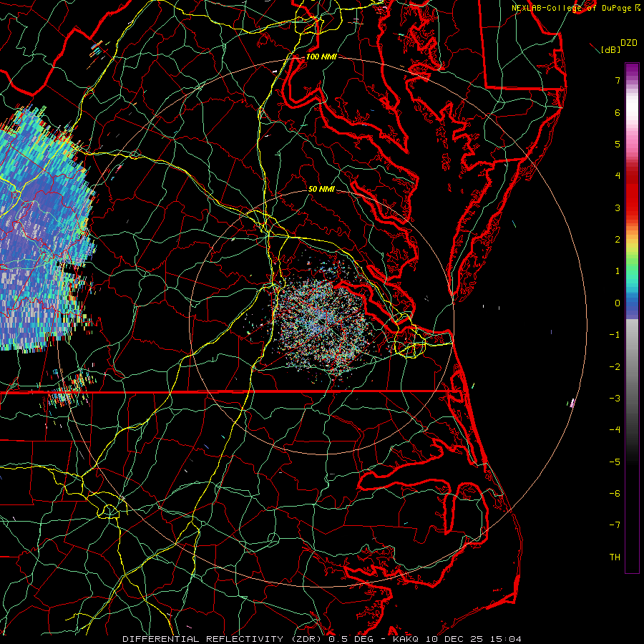The height and width of the screenshot is (644, 644).
Task: Click the DZD product label
Action: pos(629,43)
